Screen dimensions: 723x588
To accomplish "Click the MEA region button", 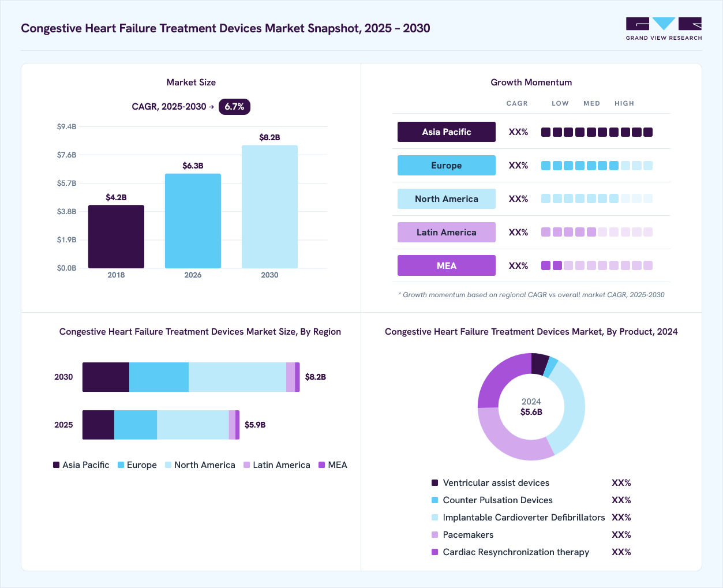I will (447, 265).
